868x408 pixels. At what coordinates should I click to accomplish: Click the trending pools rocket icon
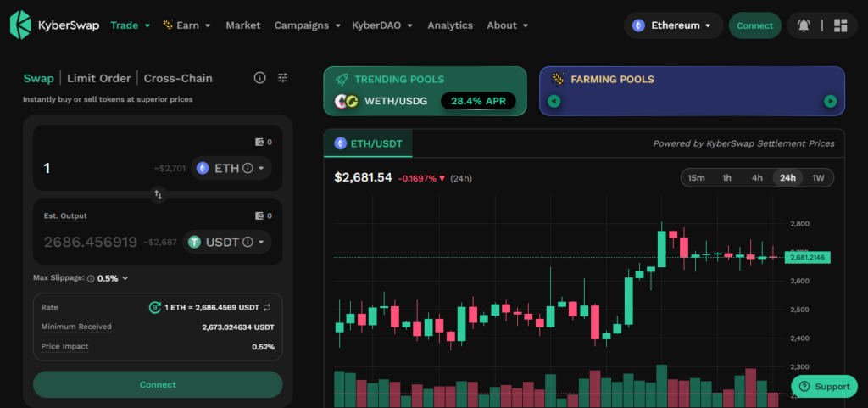coord(342,80)
